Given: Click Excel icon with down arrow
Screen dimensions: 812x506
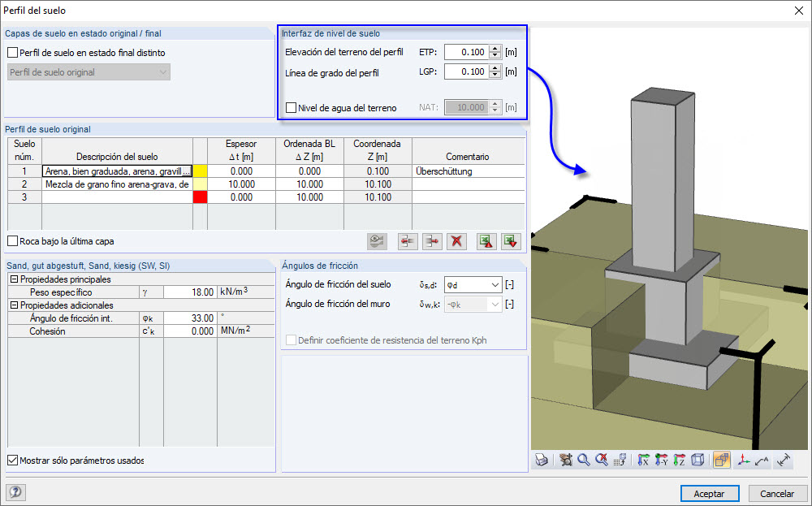Looking at the screenshot, I should pyautogui.click(x=511, y=241).
